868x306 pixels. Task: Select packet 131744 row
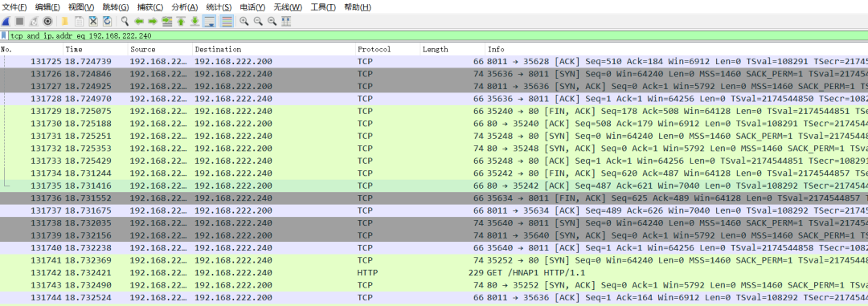pyautogui.click(x=434, y=298)
